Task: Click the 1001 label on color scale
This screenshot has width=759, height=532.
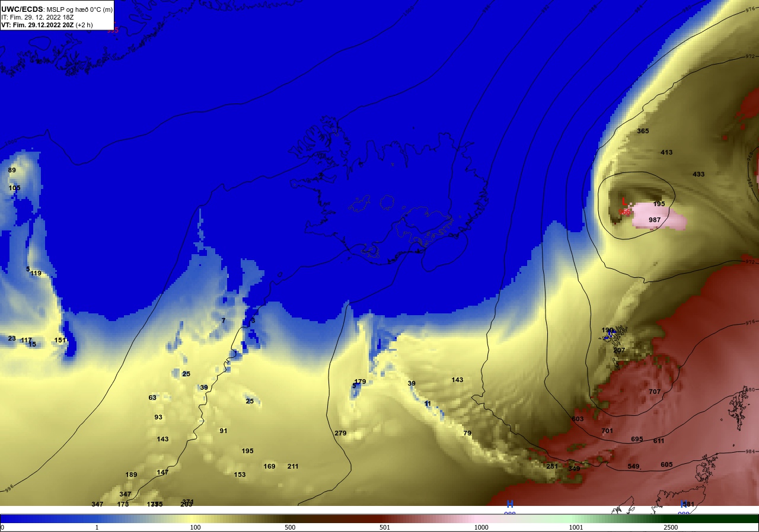Action: click(x=576, y=527)
